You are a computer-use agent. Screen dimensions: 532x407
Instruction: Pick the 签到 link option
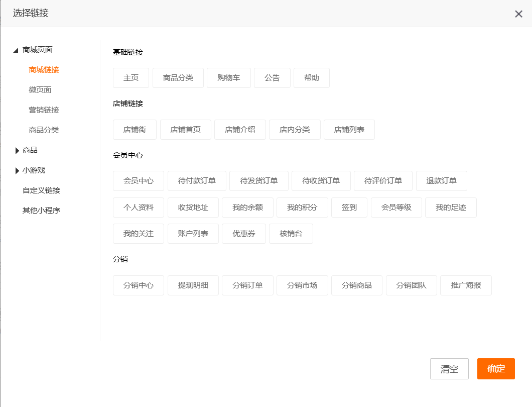(349, 208)
